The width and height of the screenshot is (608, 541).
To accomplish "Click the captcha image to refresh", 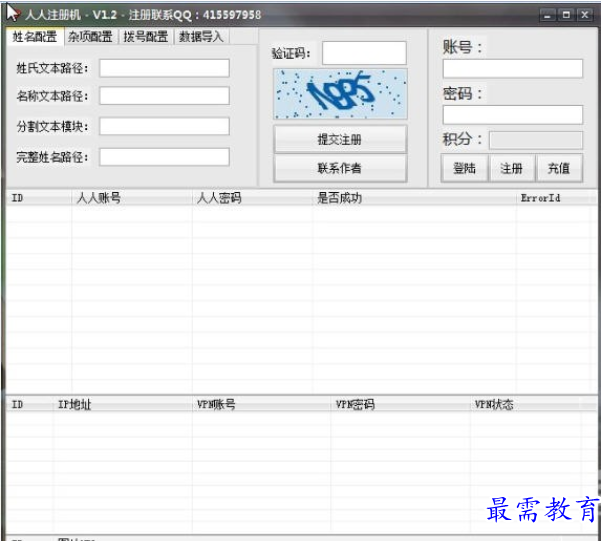I will [x=340, y=94].
